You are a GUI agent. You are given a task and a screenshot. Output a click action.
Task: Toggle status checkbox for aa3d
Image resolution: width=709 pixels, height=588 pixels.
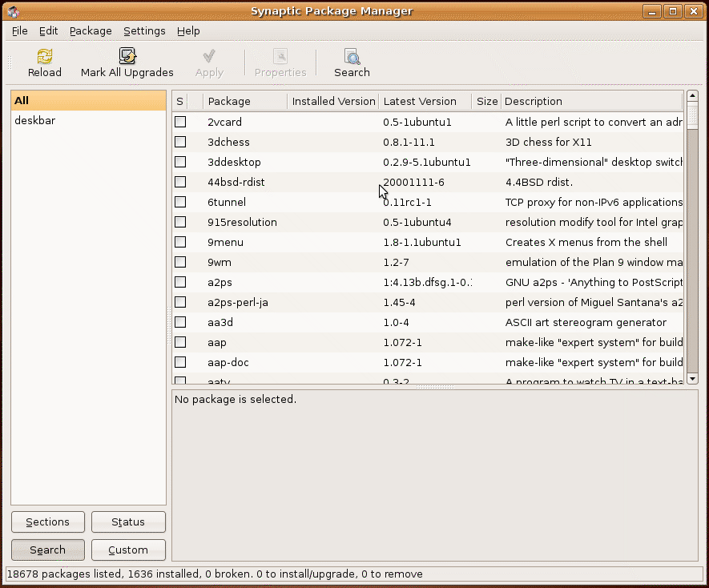(180, 322)
